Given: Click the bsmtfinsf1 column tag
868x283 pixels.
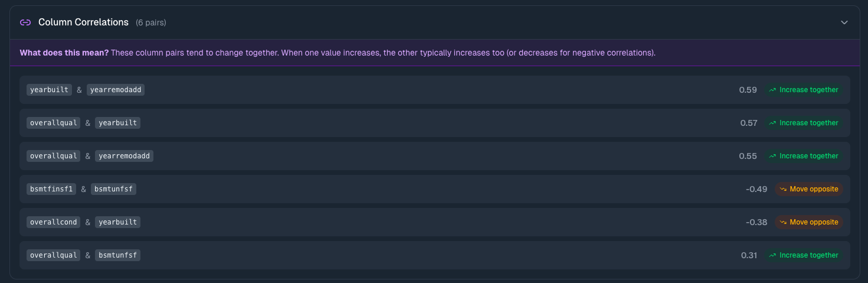Looking at the screenshot, I should point(51,189).
